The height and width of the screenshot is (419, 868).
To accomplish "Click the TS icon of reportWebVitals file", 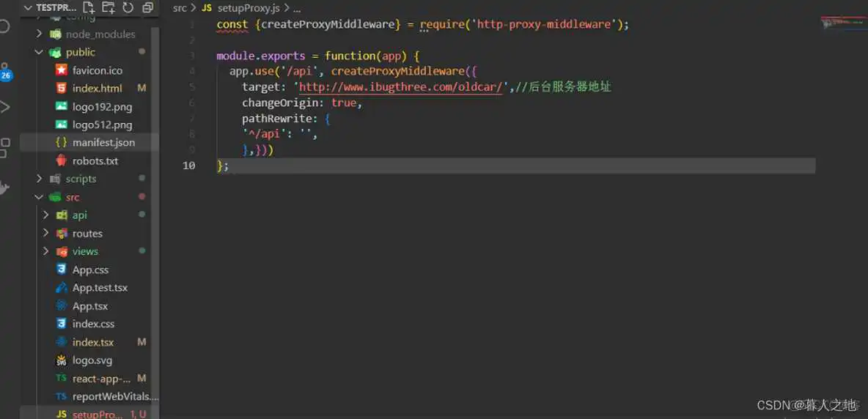I will (62, 396).
